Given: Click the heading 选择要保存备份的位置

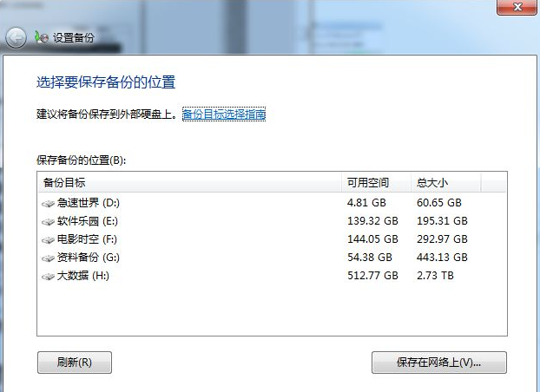Looking at the screenshot, I should point(106,82).
